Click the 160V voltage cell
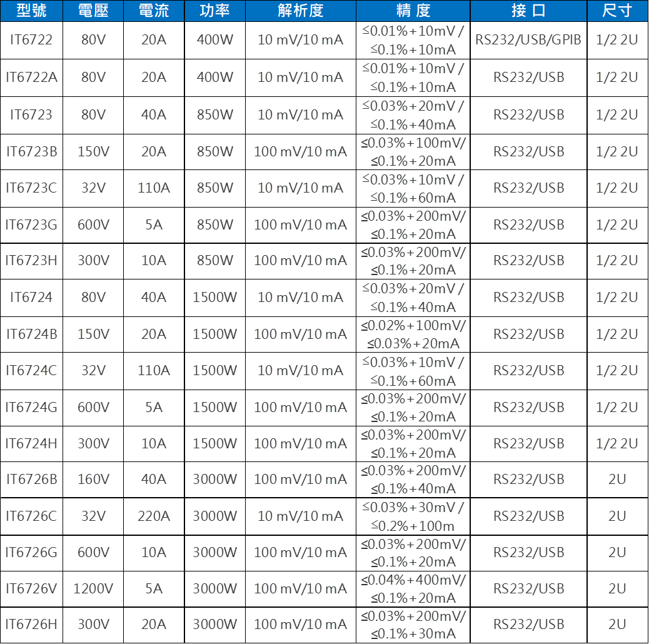 tap(93, 480)
